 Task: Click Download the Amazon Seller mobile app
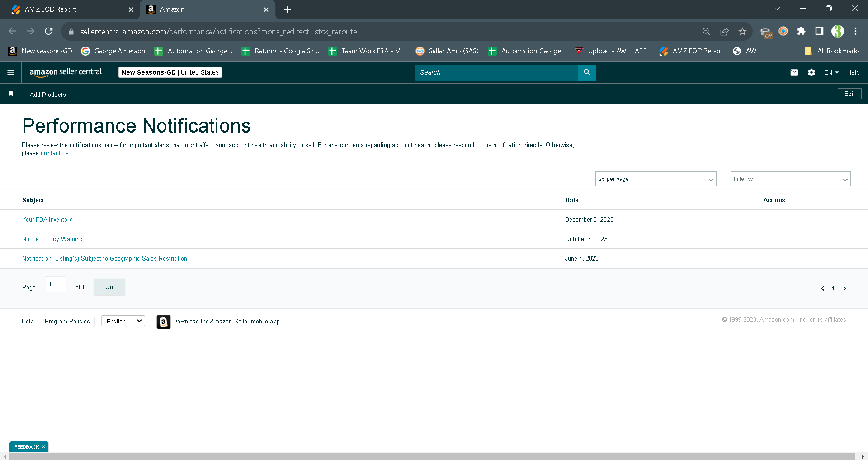(x=226, y=322)
